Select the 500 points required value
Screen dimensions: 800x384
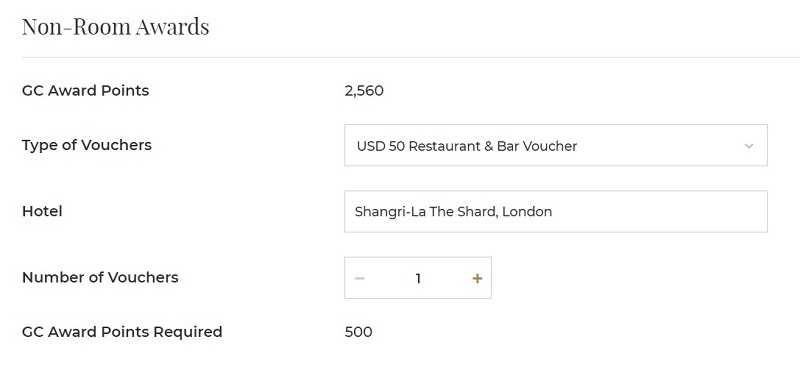click(358, 332)
